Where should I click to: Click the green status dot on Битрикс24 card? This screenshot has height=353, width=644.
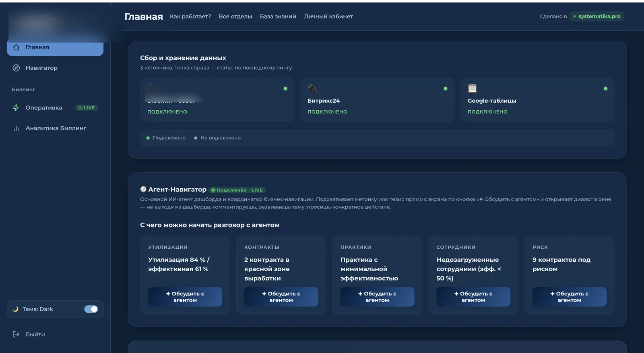[445, 89]
